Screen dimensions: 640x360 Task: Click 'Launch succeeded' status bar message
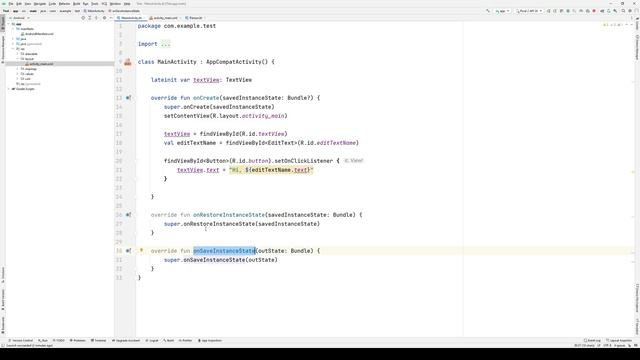pyautogui.click(x=29, y=346)
